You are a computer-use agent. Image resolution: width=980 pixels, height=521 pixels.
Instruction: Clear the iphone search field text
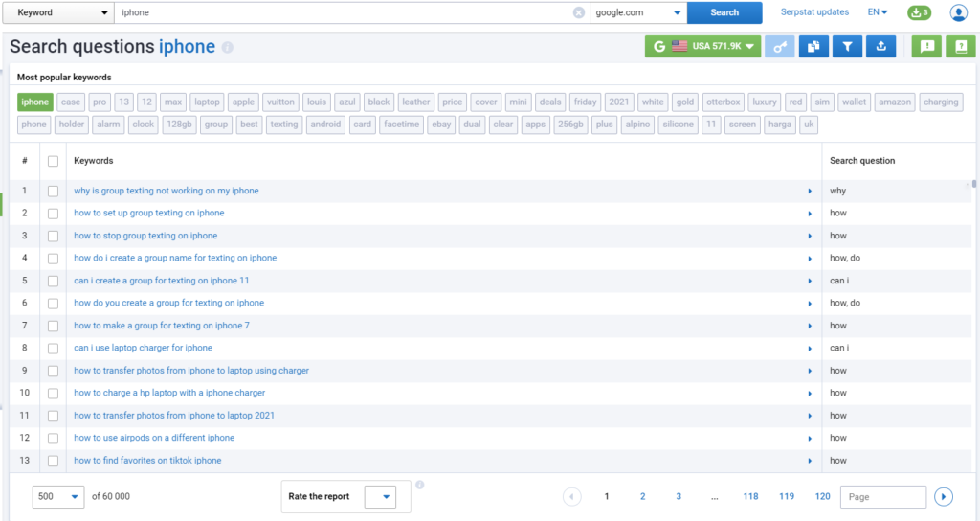579,12
